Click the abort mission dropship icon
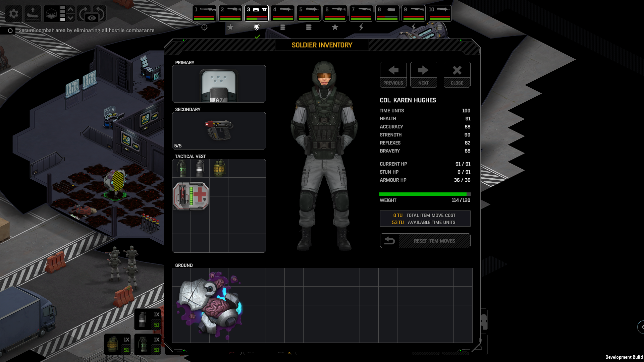644x362 pixels. pyautogui.click(x=33, y=14)
